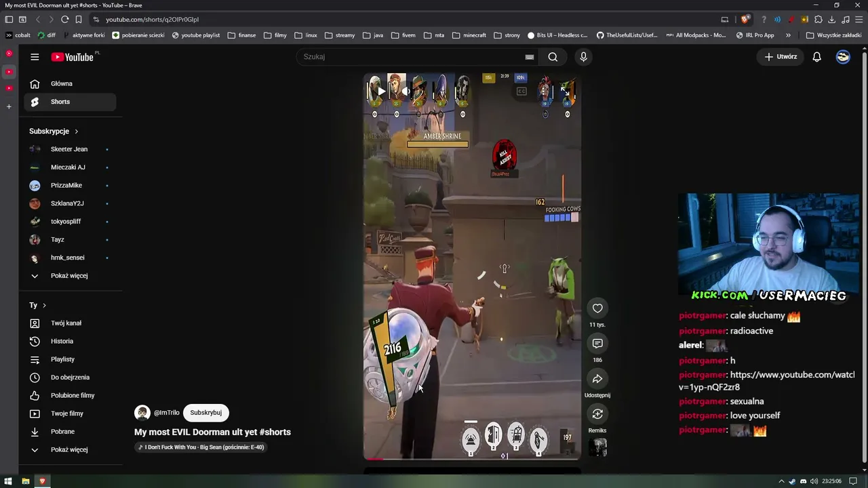Image resolution: width=868 pixels, height=488 pixels.
Task: Open the Brave main menu
Action: 859,20
